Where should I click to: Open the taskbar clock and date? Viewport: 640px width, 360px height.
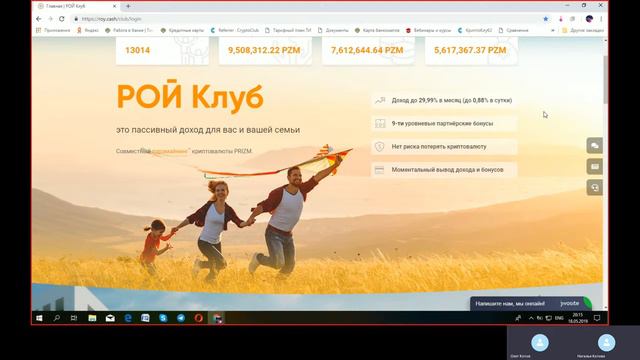tap(578, 318)
